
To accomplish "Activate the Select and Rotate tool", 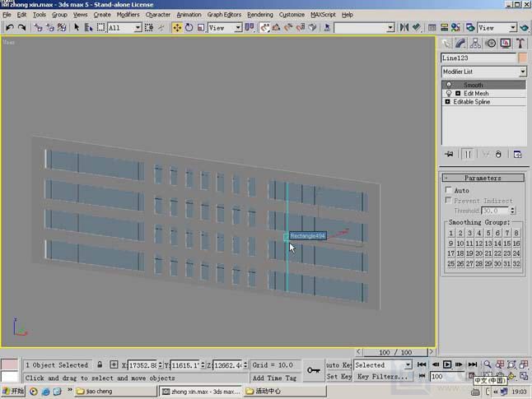I will tap(189, 27).
